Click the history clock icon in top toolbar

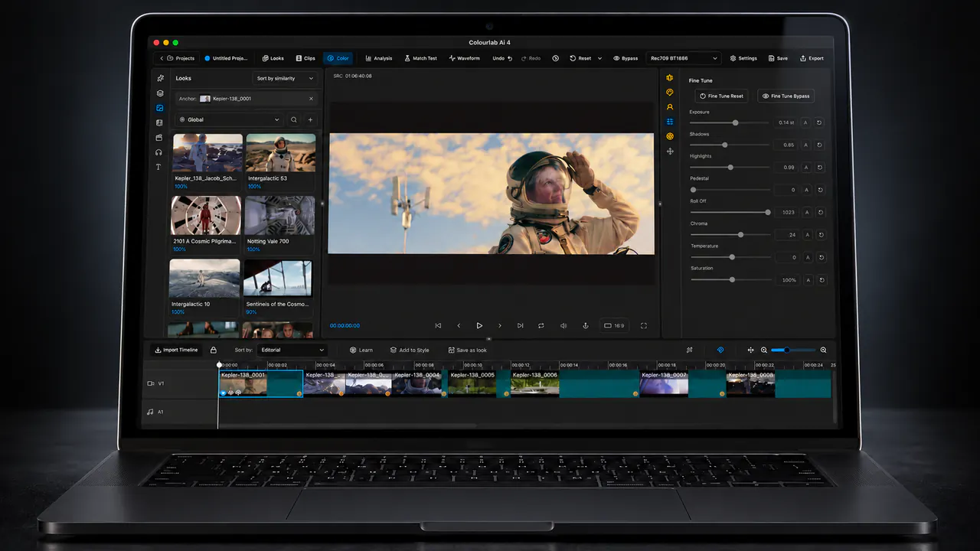pyautogui.click(x=556, y=58)
